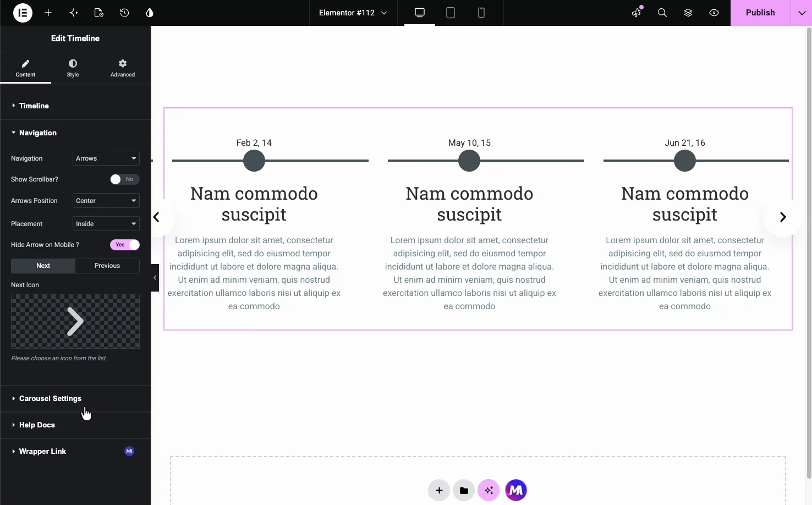Click the canvas MasterAddons M icon
This screenshot has width=812, height=505.
[516, 490]
